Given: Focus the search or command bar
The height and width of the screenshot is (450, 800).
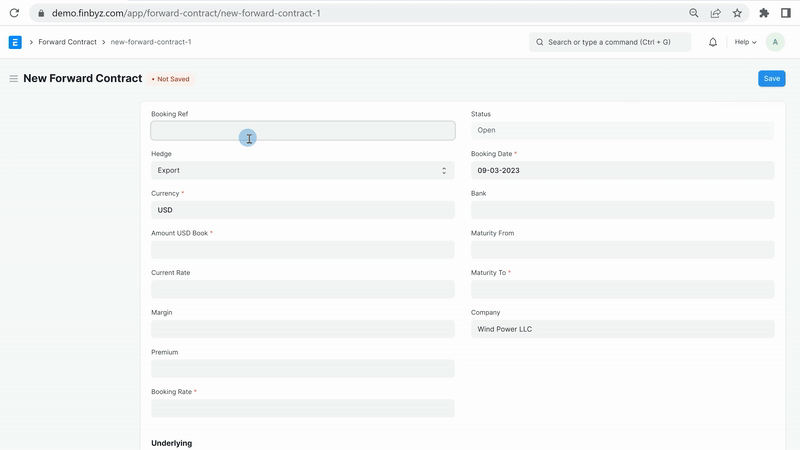Looking at the screenshot, I should (610, 42).
